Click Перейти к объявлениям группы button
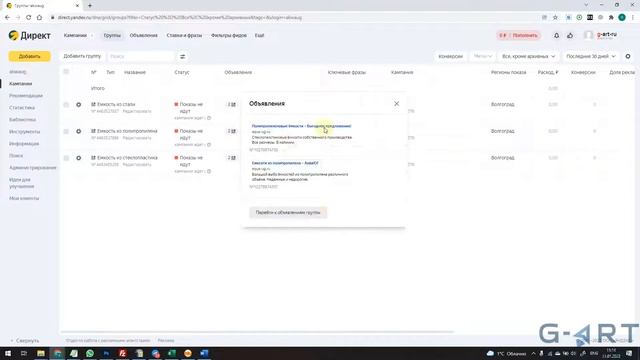The height and width of the screenshot is (360, 640). (288, 212)
